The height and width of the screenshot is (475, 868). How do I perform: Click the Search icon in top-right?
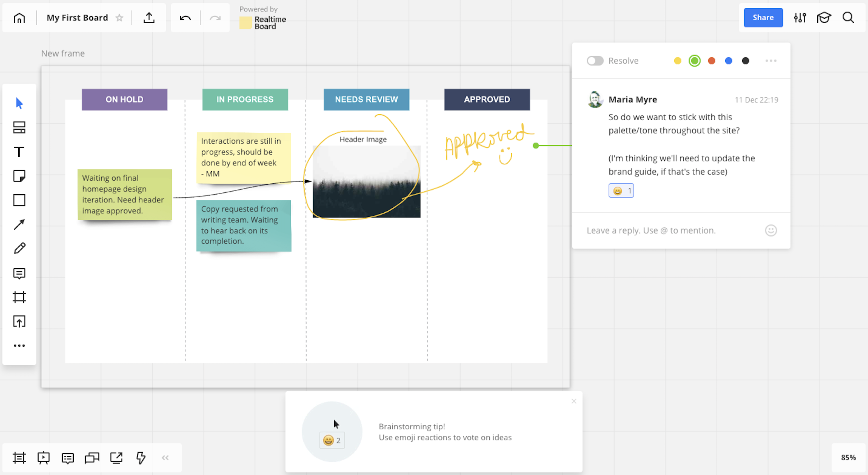click(848, 17)
